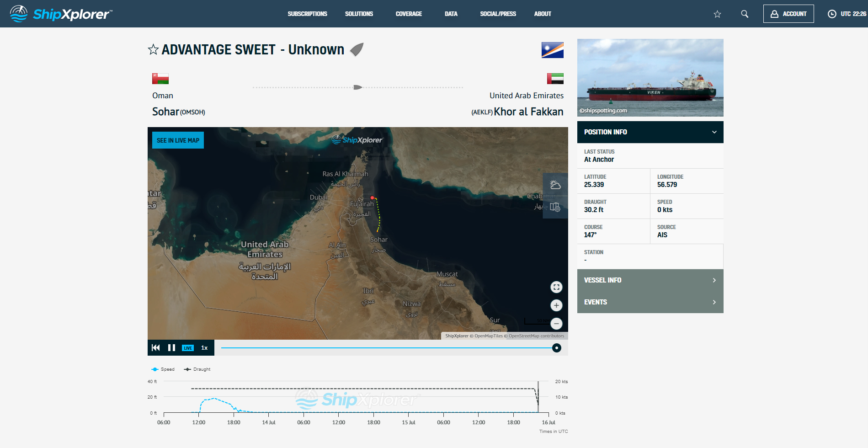Image resolution: width=868 pixels, height=448 pixels.
Task: Click the Oman flag icon
Action: 160,79
